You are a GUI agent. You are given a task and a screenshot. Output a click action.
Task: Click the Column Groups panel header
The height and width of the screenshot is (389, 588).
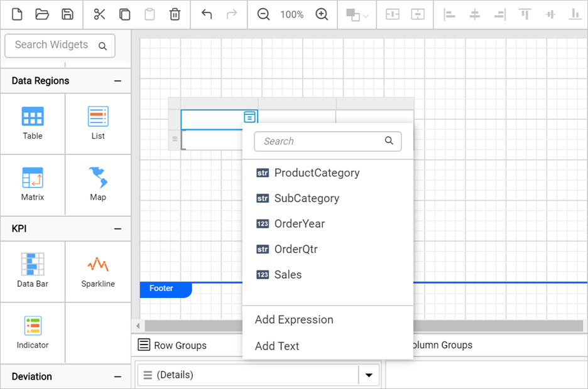pyautogui.click(x=442, y=345)
